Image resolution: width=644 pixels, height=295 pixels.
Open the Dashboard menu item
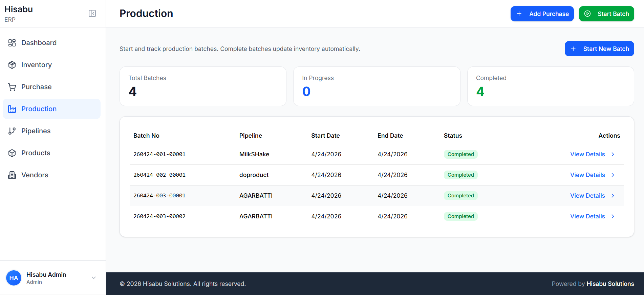pyautogui.click(x=51, y=43)
